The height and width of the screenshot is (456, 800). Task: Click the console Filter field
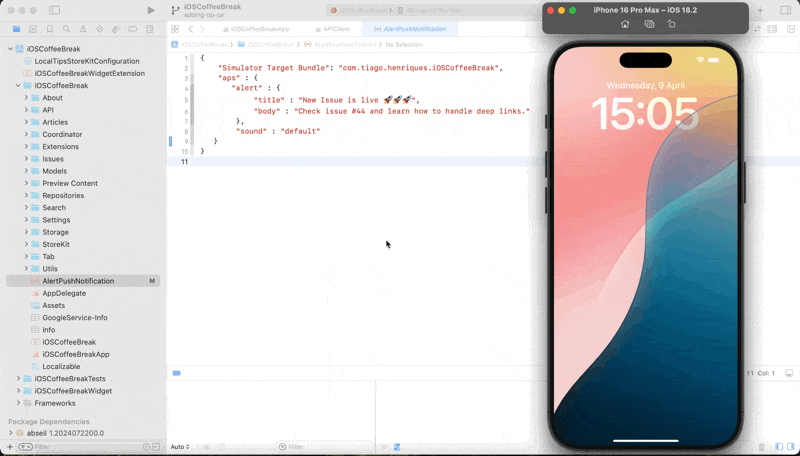click(x=325, y=447)
